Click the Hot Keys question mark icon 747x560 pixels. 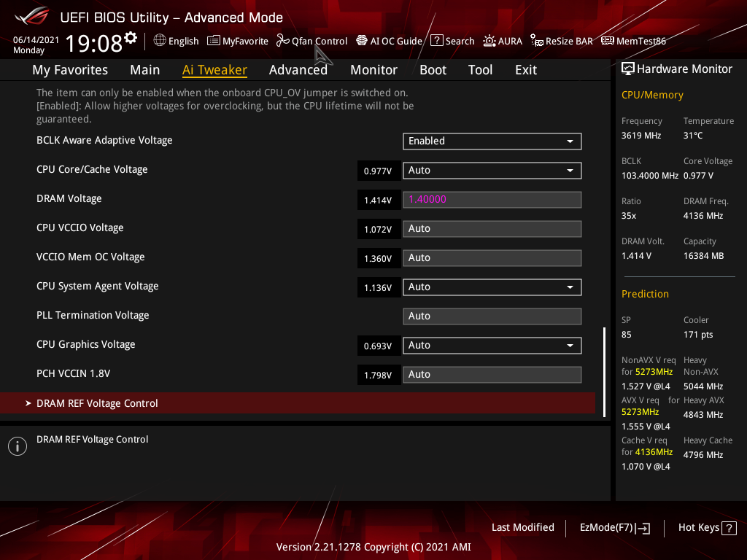pos(729,528)
